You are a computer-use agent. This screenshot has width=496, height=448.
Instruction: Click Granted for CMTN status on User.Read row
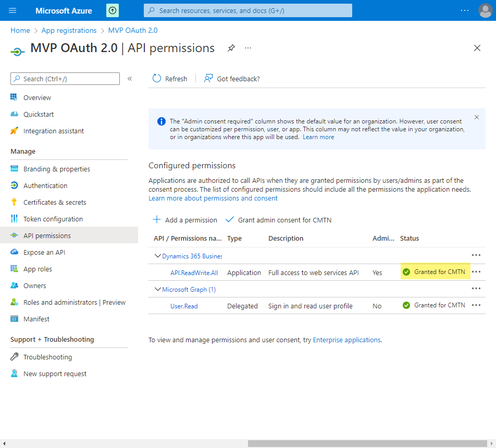tap(434, 305)
